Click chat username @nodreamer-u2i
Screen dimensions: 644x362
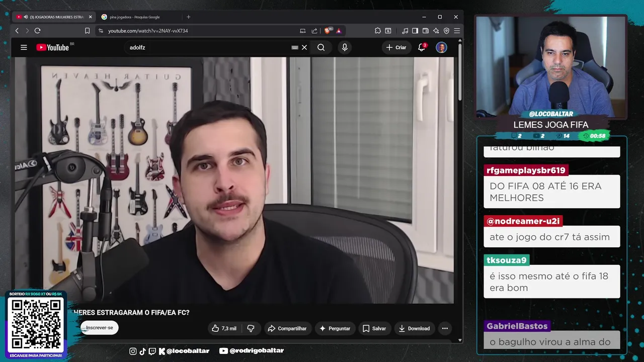[523, 221]
